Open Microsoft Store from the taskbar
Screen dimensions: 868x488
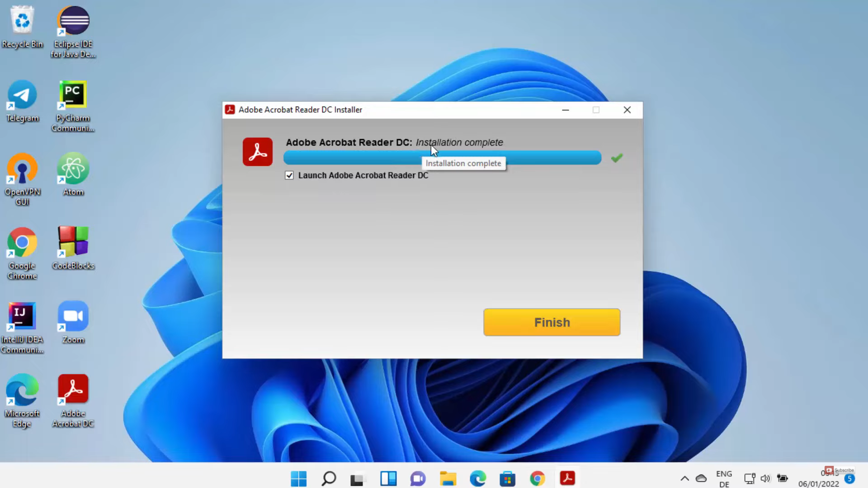click(x=507, y=478)
